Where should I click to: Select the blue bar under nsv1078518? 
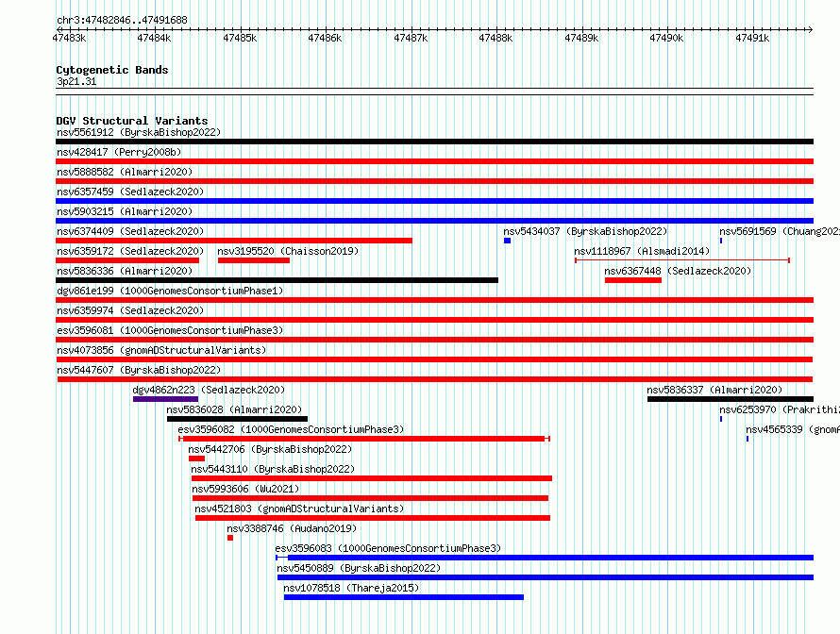404,597
